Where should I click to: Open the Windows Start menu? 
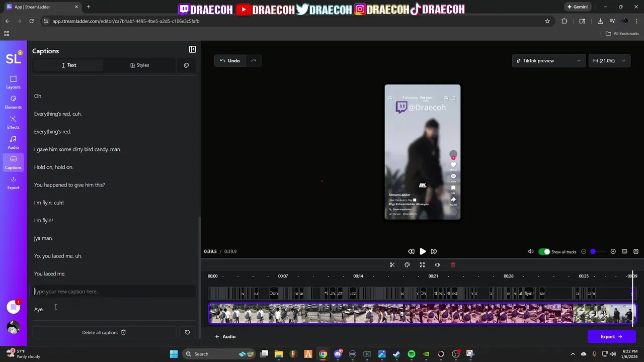(174, 354)
